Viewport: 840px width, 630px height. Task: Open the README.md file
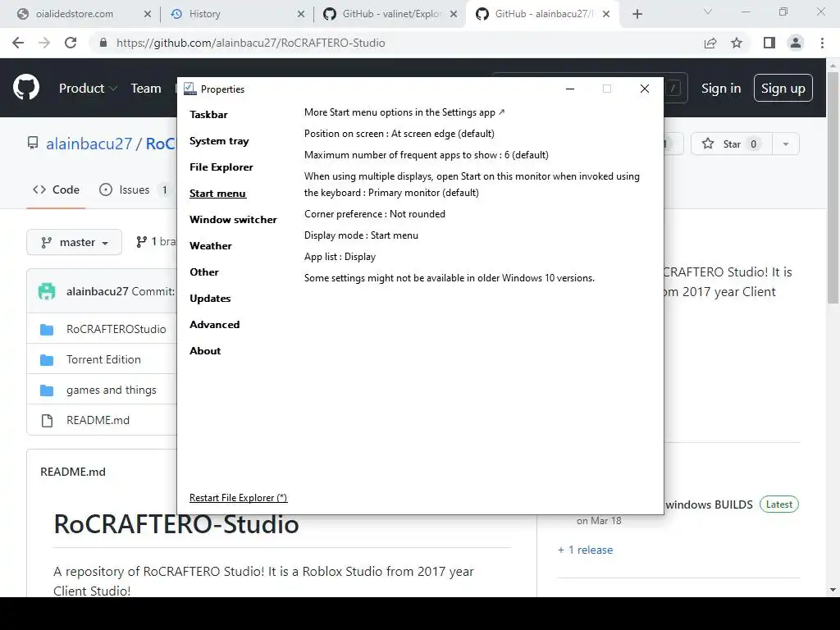(98, 420)
